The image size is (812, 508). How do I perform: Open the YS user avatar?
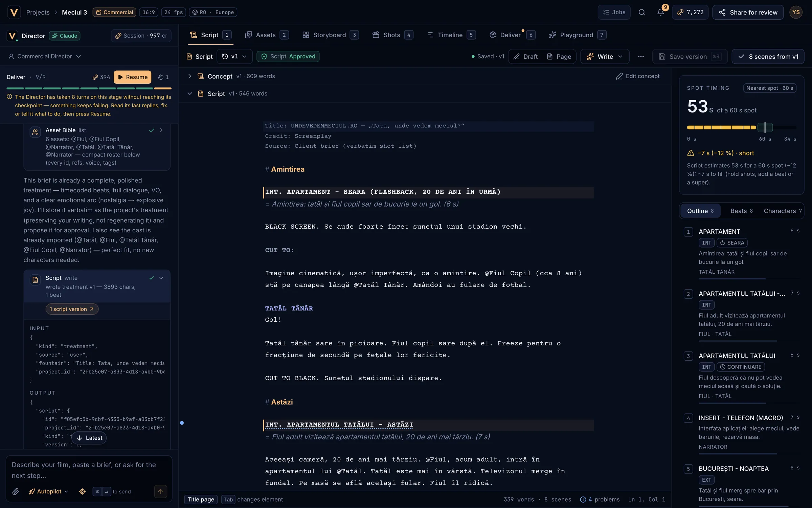pyautogui.click(x=796, y=12)
